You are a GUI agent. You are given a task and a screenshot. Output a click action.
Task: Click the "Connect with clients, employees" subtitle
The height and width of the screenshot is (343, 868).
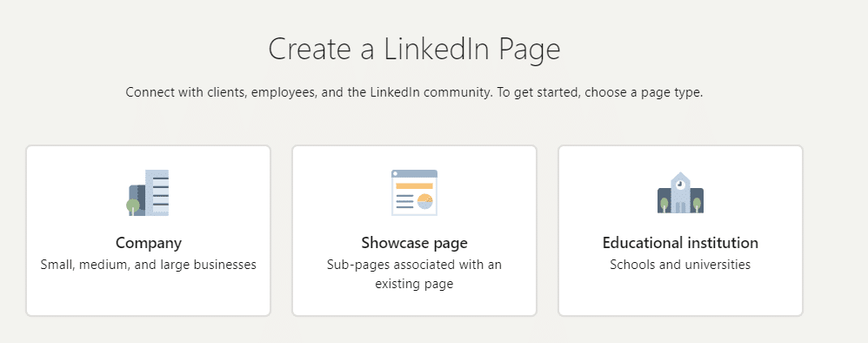click(414, 92)
